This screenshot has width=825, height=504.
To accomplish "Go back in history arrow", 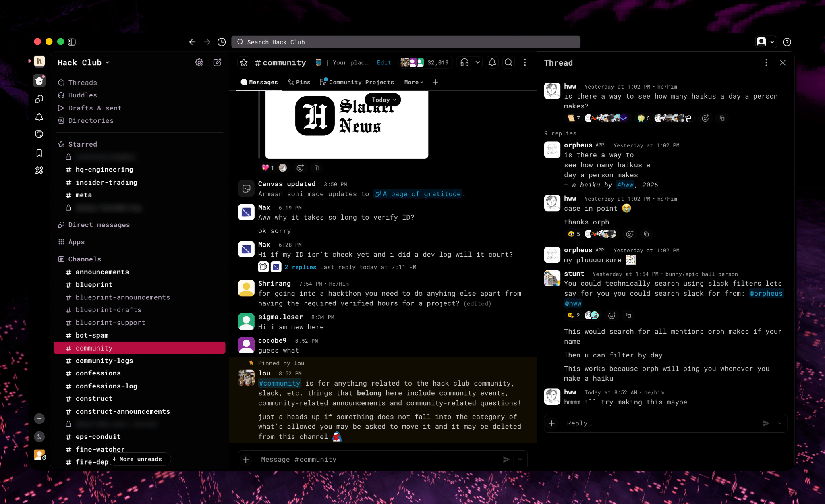I will tap(192, 42).
